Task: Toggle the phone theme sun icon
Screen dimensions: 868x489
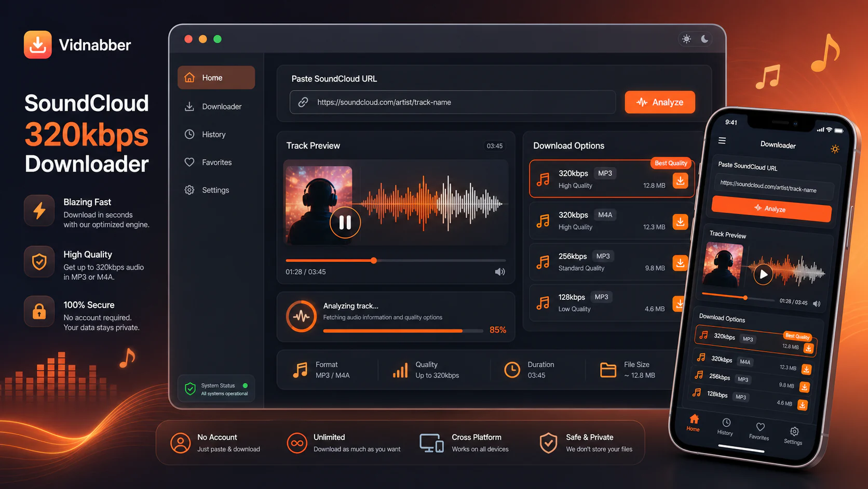Action: click(x=835, y=149)
